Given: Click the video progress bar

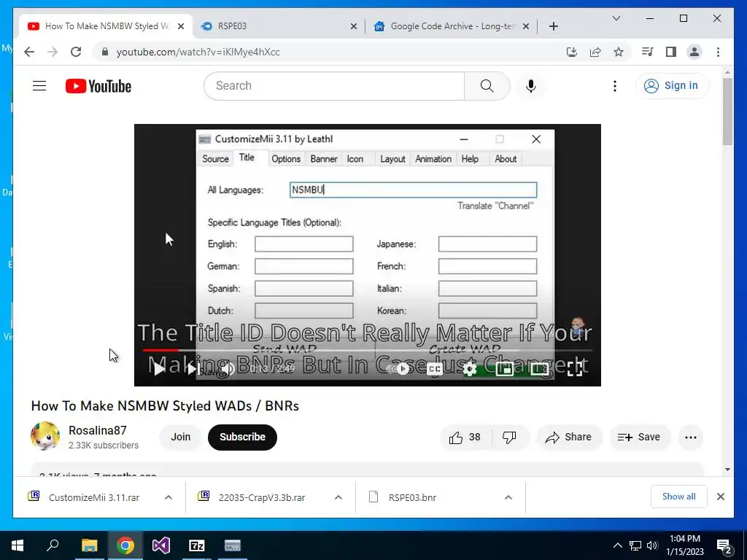Looking at the screenshot, I should pos(368,350).
